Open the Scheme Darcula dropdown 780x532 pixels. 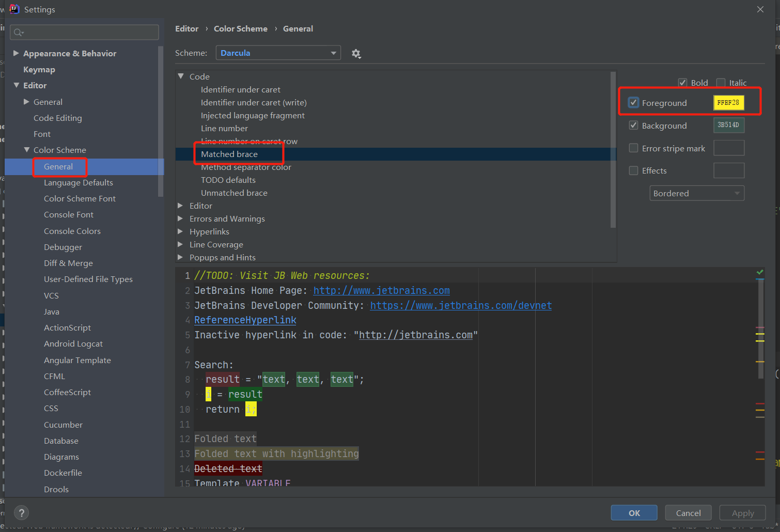click(278, 53)
